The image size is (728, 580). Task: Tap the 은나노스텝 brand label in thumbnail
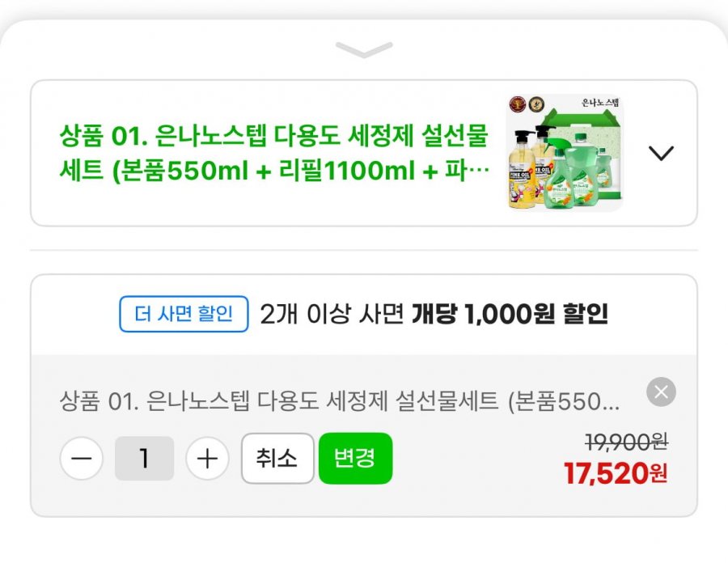tap(599, 103)
